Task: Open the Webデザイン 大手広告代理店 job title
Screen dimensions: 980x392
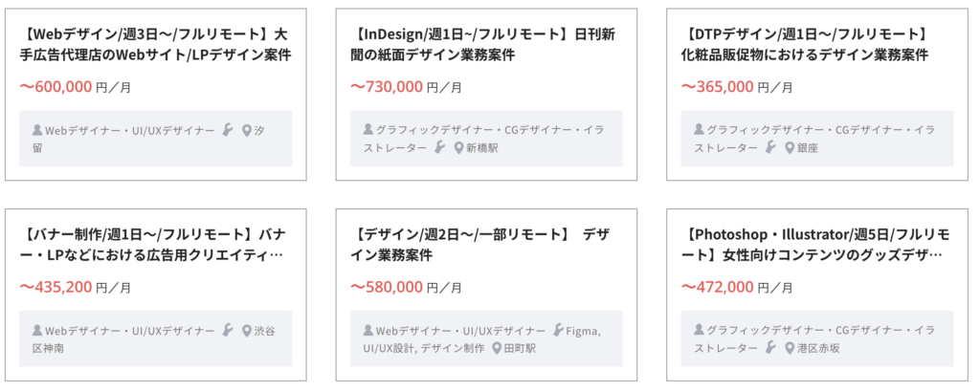Action: click(x=156, y=44)
